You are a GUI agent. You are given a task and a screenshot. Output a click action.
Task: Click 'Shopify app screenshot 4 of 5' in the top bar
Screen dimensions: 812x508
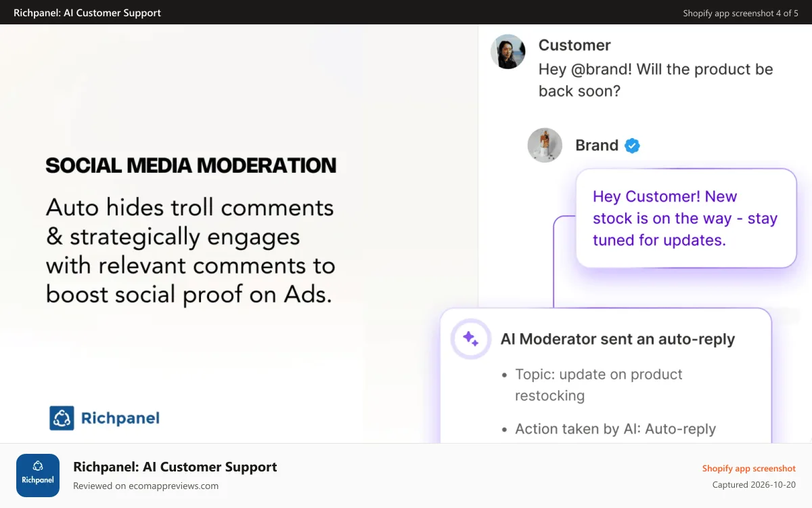[740, 13]
